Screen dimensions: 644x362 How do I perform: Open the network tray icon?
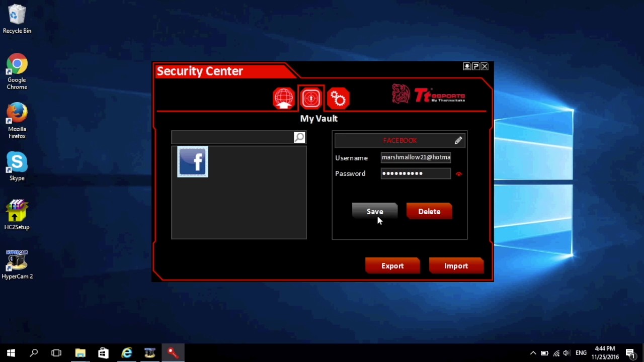tap(556, 353)
